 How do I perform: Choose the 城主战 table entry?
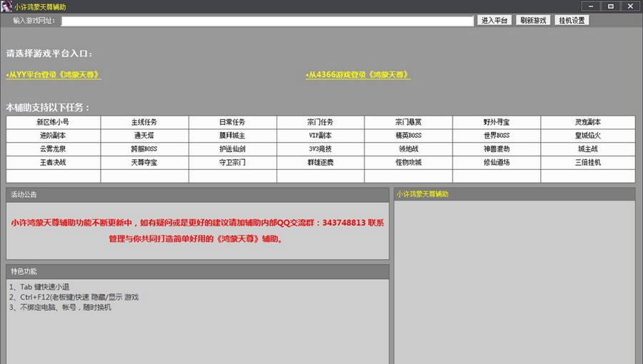(588, 149)
